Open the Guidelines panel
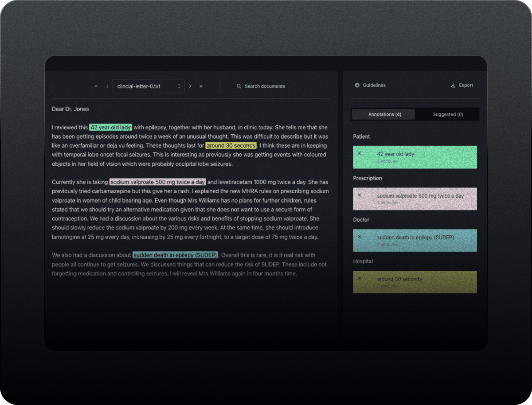The width and height of the screenshot is (532, 405). [374, 86]
